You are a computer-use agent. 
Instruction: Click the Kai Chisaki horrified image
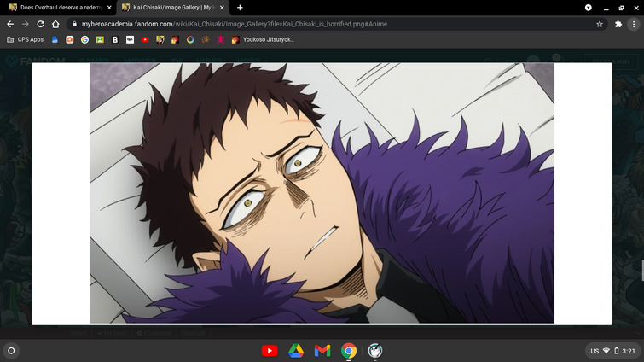click(x=322, y=193)
